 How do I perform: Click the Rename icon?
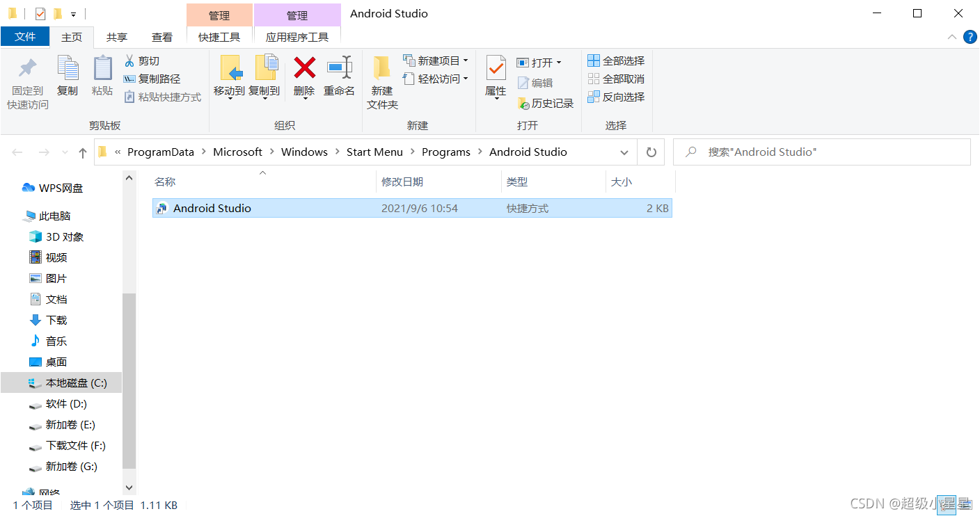[340, 67]
